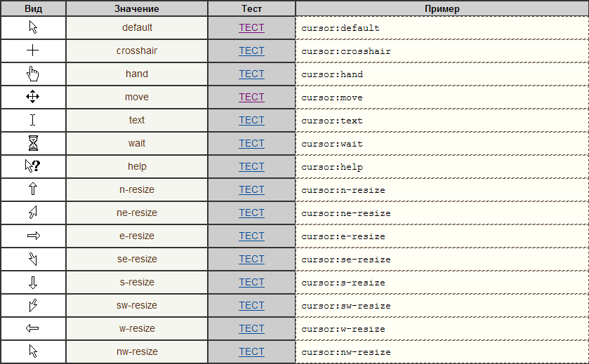The width and height of the screenshot is (589, 364).
Task: Click the s-resize down arrow icon
Action: [x=33, y=282]
